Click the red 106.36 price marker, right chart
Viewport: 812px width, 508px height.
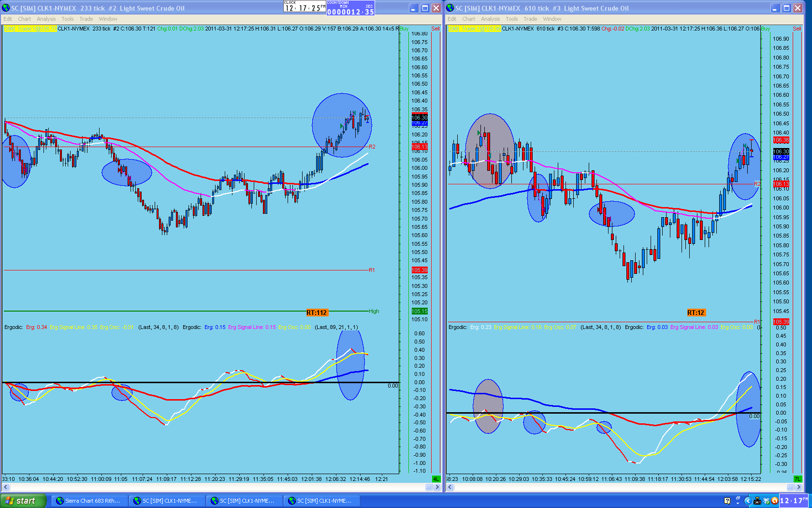pyautogui.click(x=781, y=140)
